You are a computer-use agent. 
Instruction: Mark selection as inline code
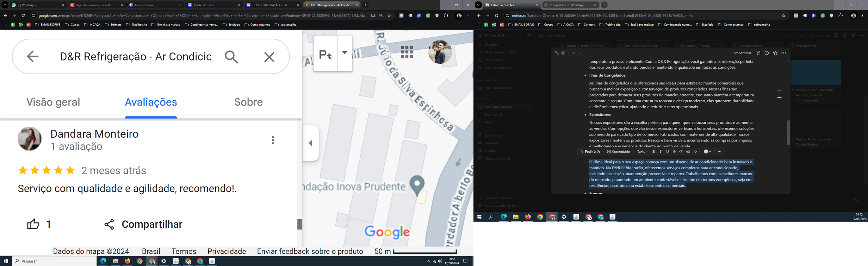[x=681, y=152]
